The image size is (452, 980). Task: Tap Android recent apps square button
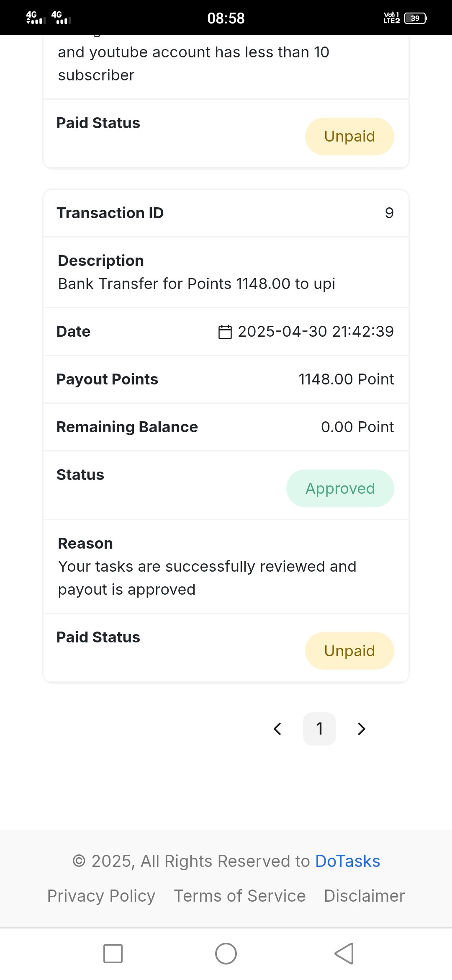tap(113, 954)
